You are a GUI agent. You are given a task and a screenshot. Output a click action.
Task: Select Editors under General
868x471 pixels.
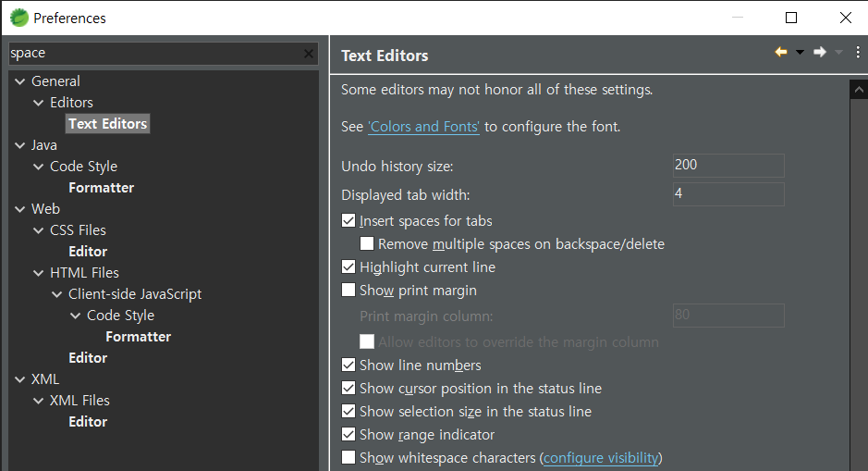[x=71, y=103]
